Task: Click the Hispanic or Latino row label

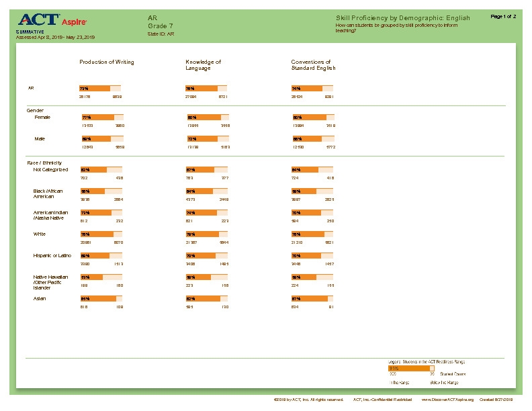Action: [x=52, y=256]
